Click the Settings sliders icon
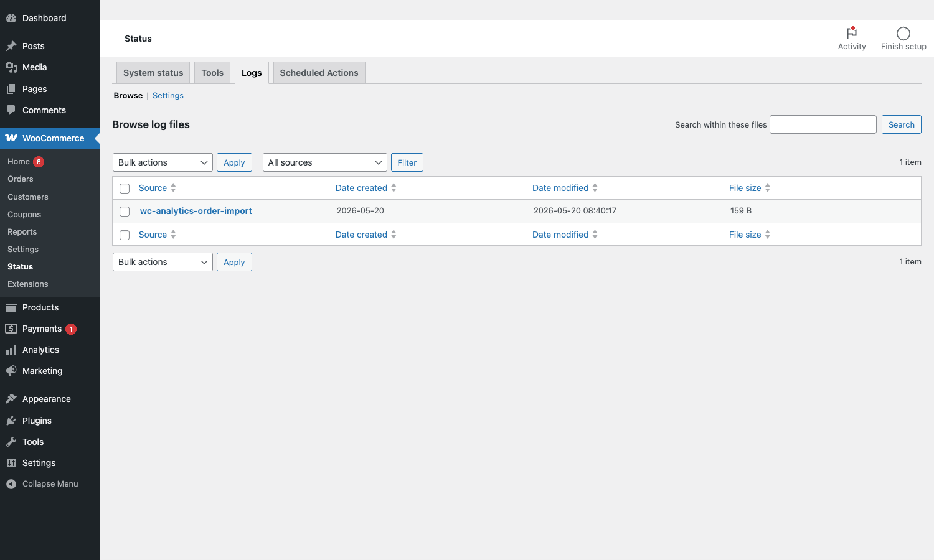Screen dimensions: 934x560 pos(11,463)
